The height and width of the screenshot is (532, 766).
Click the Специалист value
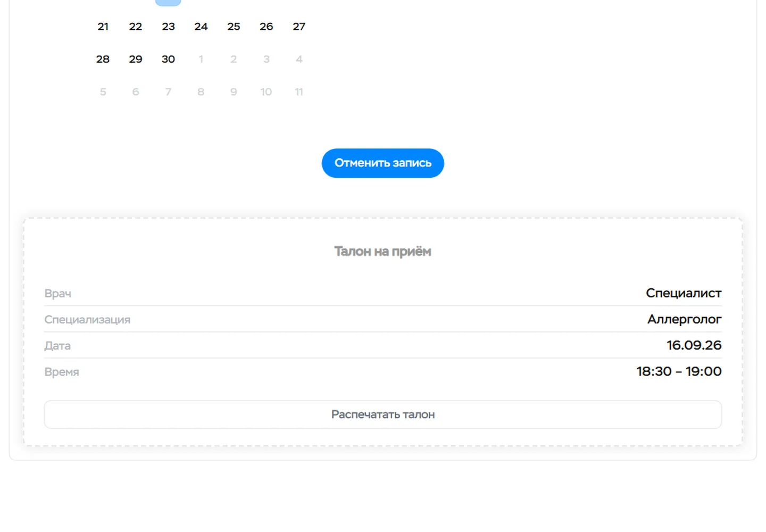tap(684, 293)
